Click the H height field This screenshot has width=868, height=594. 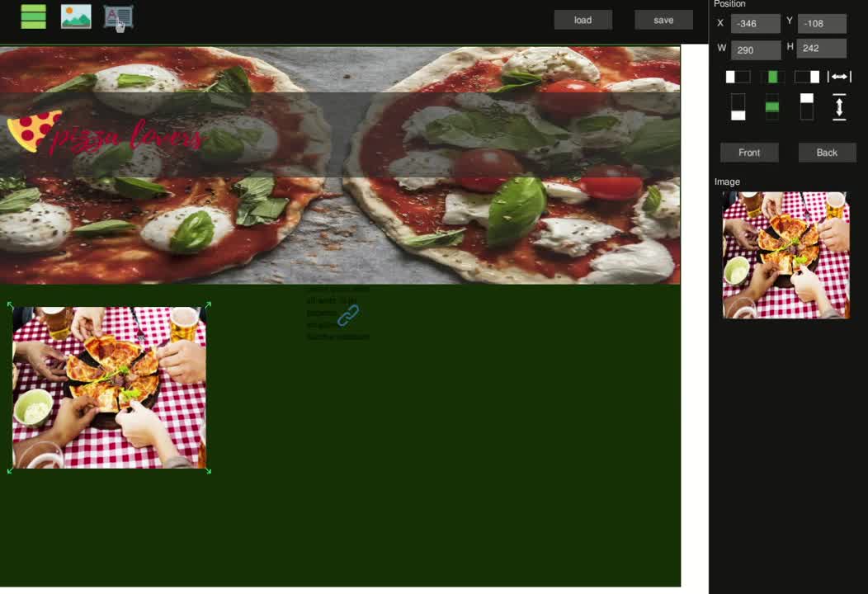[822, 48]
